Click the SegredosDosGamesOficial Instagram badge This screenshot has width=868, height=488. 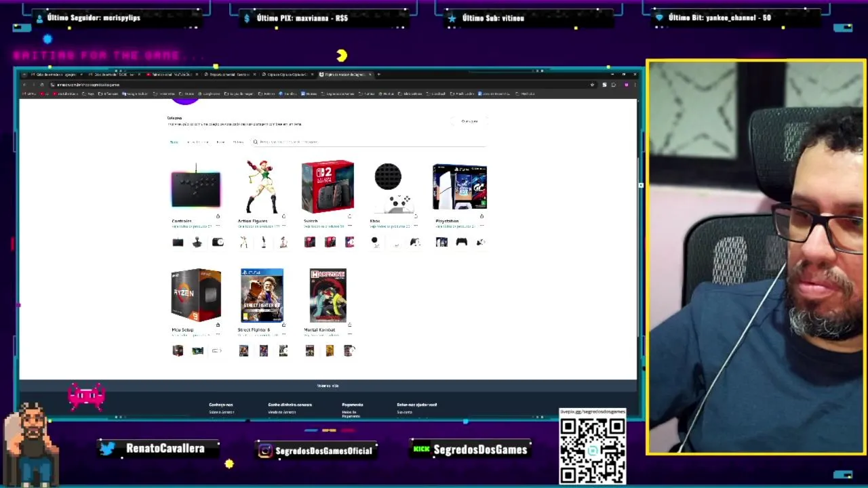[316, 451]
